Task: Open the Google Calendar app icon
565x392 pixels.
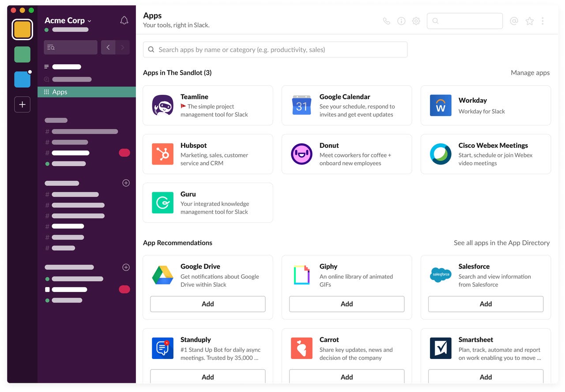Action: [301, 105]
